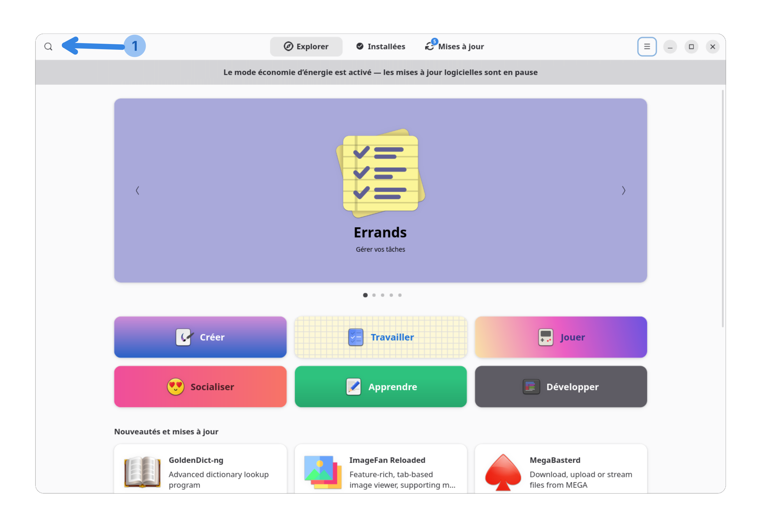This screenshot has width=761, height=532.
Task: Click the Socialiser heart-eyes emoji icon
Action: (176, 386)
